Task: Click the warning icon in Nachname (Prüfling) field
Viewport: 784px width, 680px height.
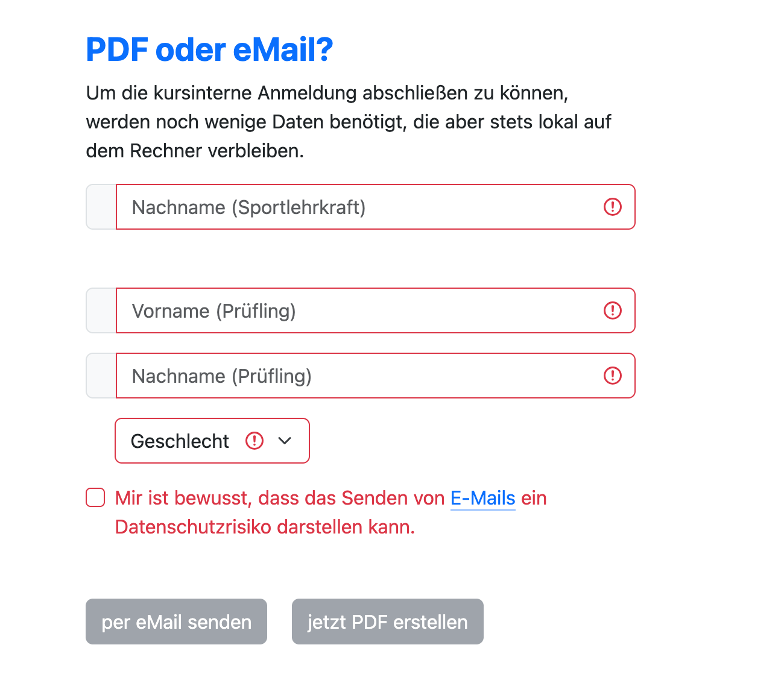Action: 612,376
